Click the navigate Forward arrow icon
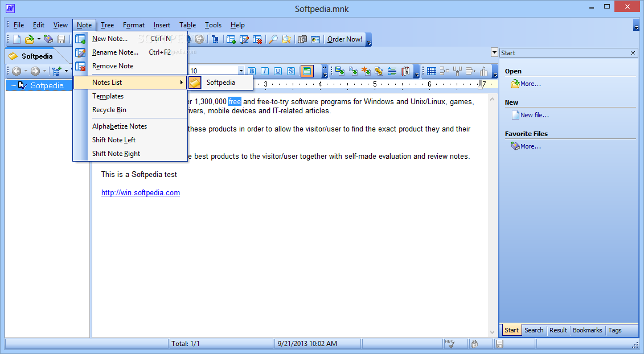644x354 pixels. click(35, 71)
